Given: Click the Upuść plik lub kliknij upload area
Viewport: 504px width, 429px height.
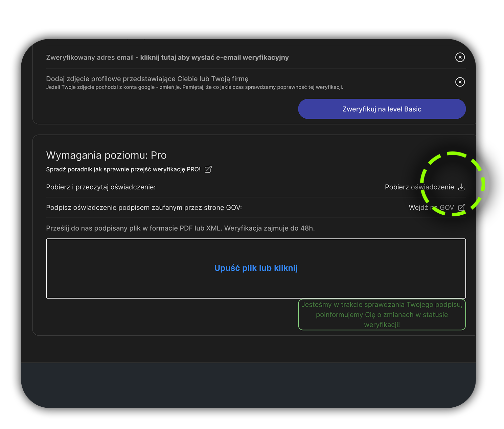Looking at the screenshot, I should [x=256, y=268].
